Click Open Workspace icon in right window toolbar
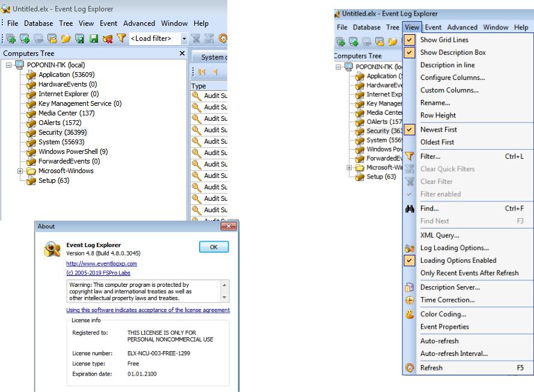The image size is (534, 392). (379, 41)
